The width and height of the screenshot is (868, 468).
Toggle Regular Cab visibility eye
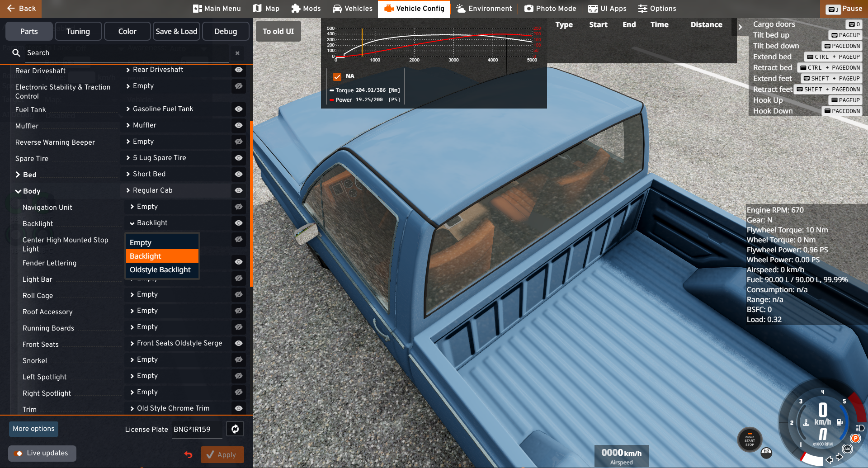click(x=239, y=190)
